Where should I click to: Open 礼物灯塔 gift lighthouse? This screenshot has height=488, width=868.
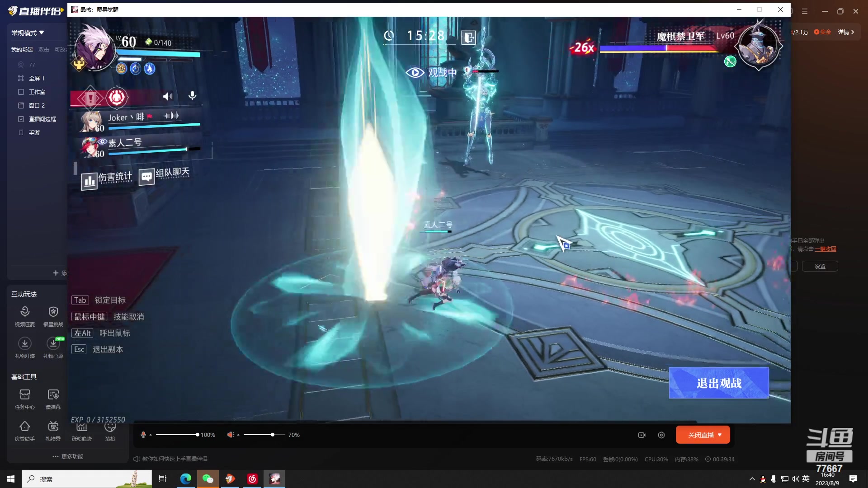point(25,347)
